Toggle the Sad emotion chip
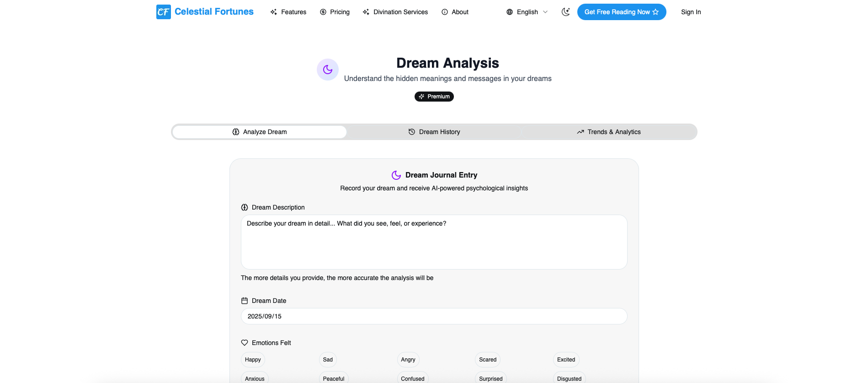868x383 pixels. 328,360
